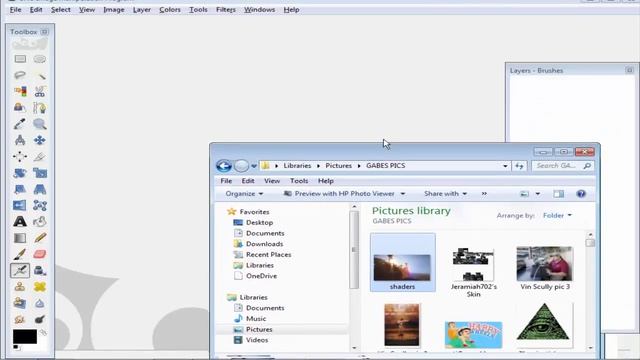This screenshot has height=360, width=640.
Task: Select the Dodge/Burn tool
Action: point(40,319)
